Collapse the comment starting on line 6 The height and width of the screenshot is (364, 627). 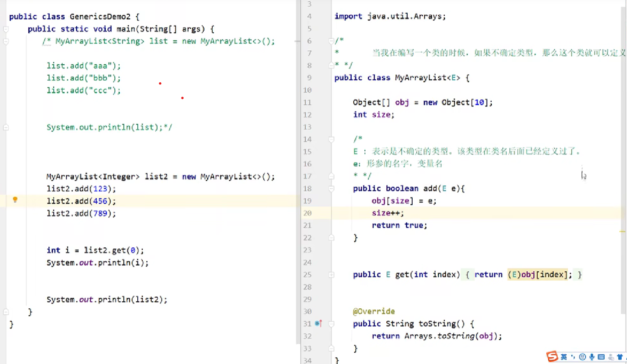pyautogui.click(x=331, y=41)
